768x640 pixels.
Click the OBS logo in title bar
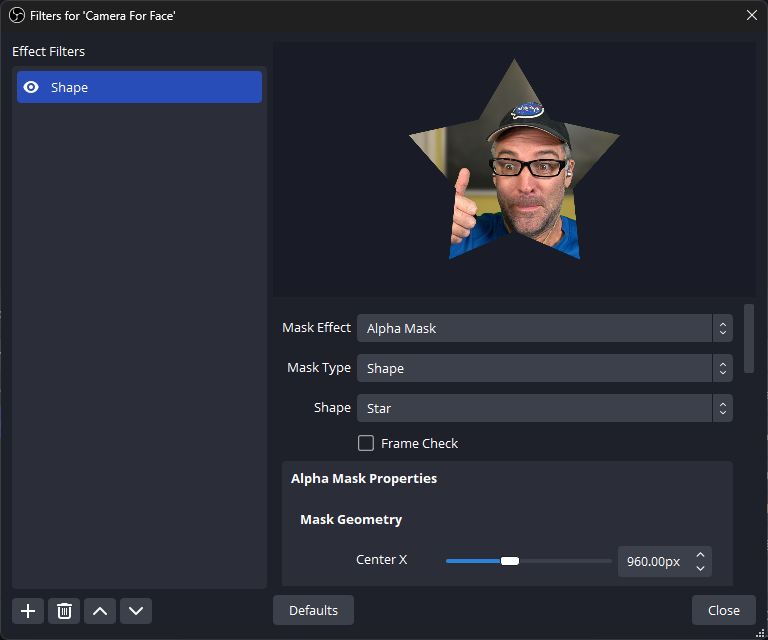pos(17,15)
